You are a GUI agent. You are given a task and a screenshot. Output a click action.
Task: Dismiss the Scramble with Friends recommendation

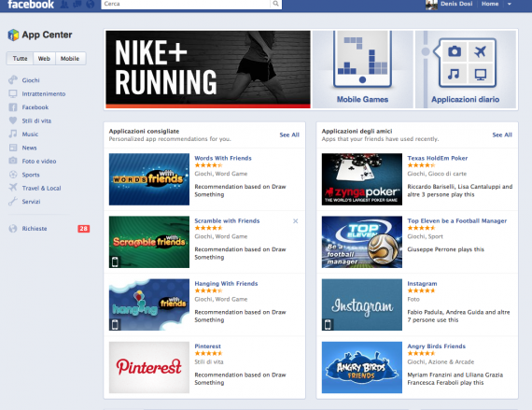pos(295,221)
